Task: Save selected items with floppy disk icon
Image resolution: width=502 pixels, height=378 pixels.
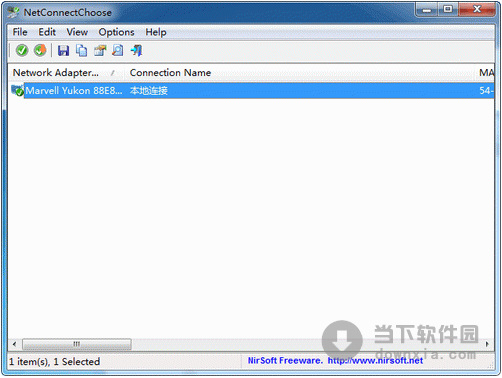Action: click(63, 51)
